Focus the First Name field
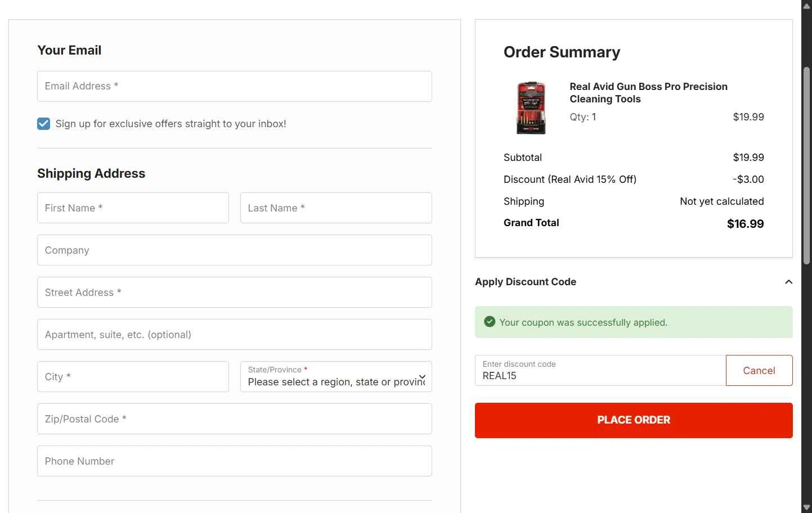Image resolution: width=812 pixels, height=513 pixels. (133, 208)
